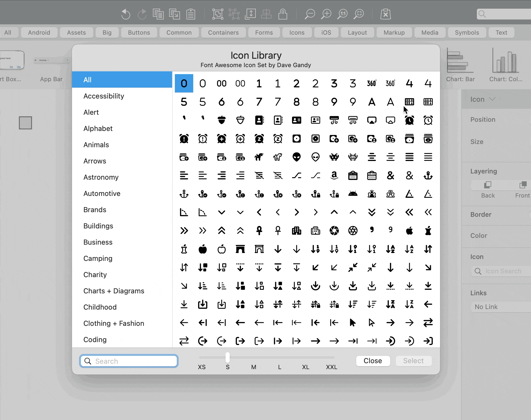This screenshot has width=531, height=420.
Task: Pick the solid Android robot icon
Action: click(x=353, y=194)
